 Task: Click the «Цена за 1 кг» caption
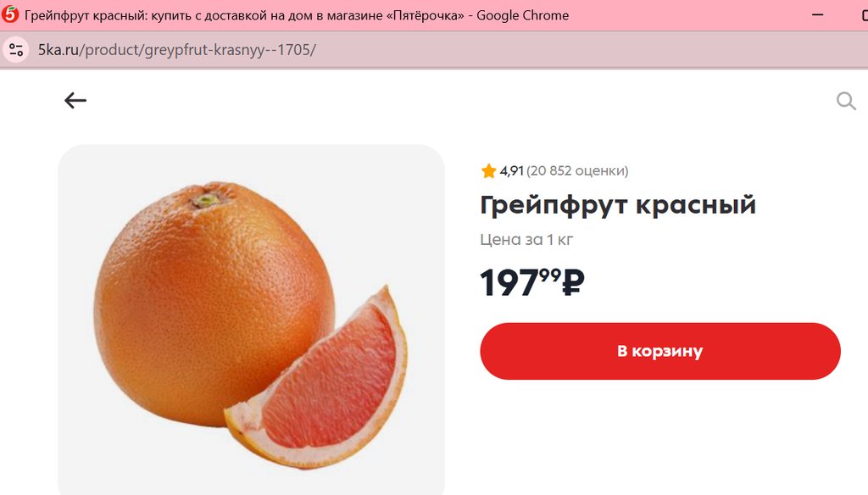[526, 240]
